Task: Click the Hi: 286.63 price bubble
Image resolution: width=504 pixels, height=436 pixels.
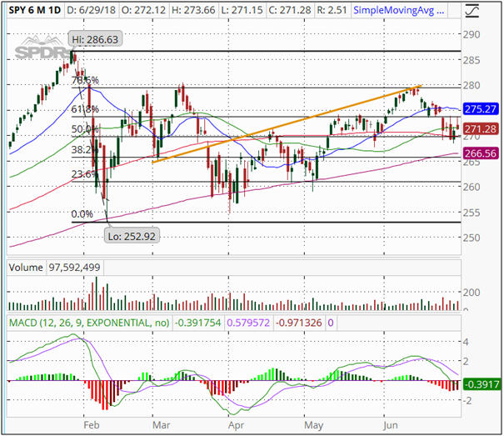Action: [x=95, y=39]
